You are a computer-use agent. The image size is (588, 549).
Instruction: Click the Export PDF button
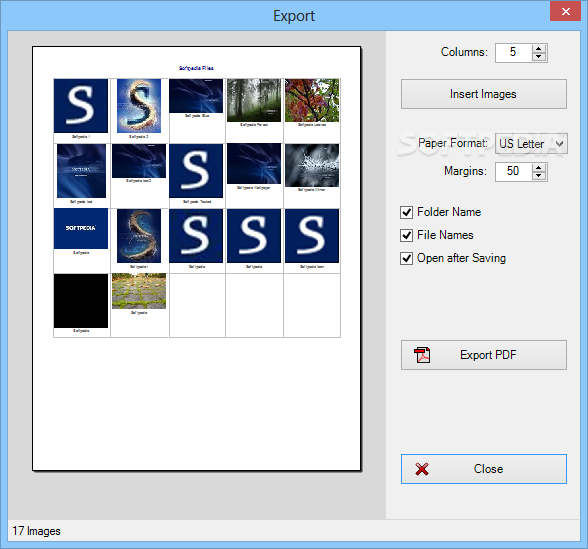tap(483, 355)
